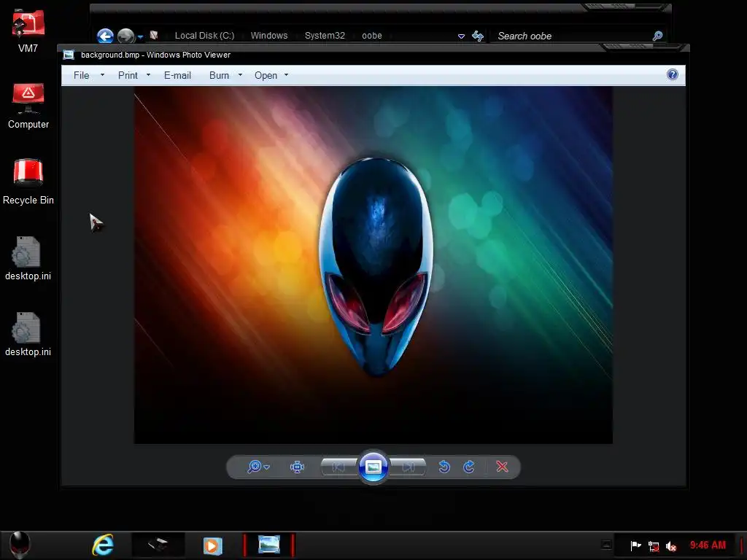This screenshot has height=560, width=747.
Task: Open the Explorer taskbar button
Action: 158,545
